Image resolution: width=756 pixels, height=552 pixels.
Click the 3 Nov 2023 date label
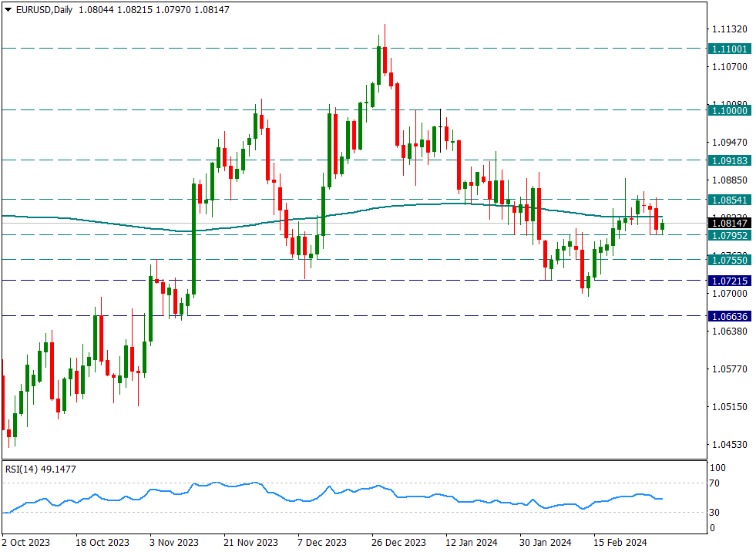(x=174, y=542)
